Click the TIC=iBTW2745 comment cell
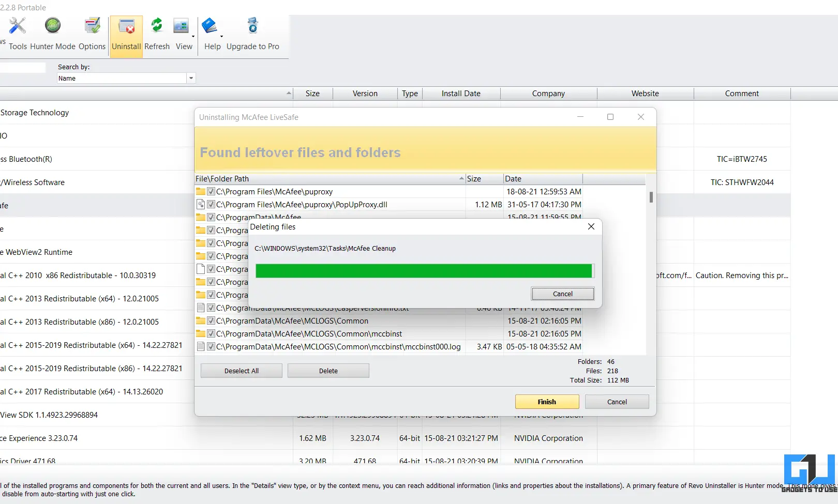Viewport: 838px width, 504px height. coord(742,159)
